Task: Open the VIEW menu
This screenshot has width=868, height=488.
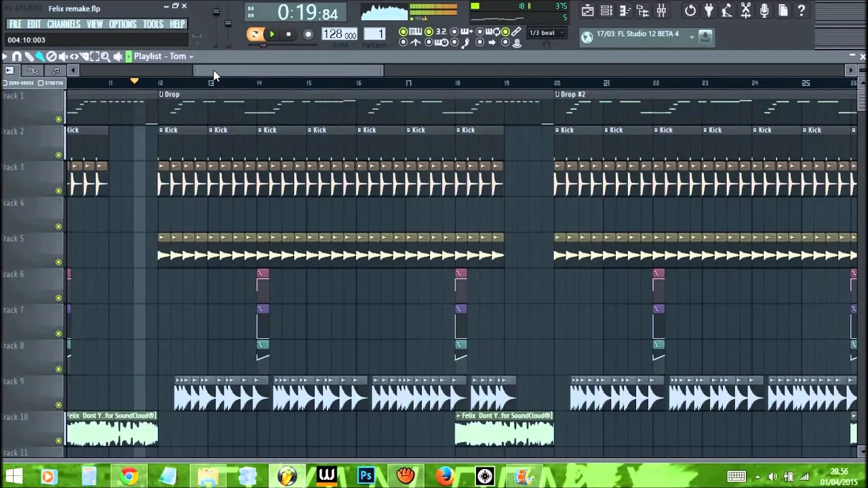Action: coord(94,24)
